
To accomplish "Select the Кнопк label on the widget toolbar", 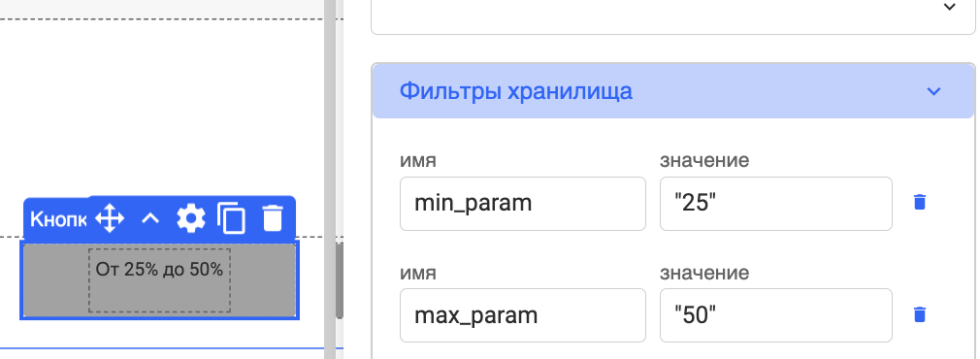I will 58,219.
